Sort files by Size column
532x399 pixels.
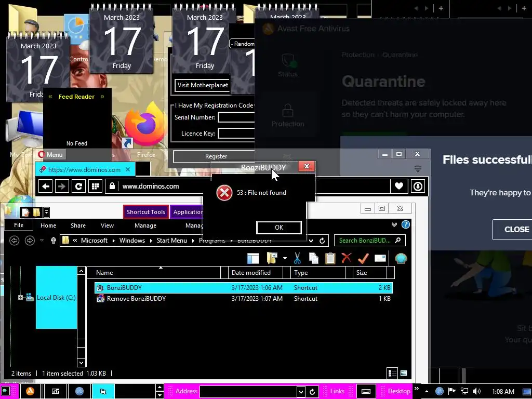[370, 273]
